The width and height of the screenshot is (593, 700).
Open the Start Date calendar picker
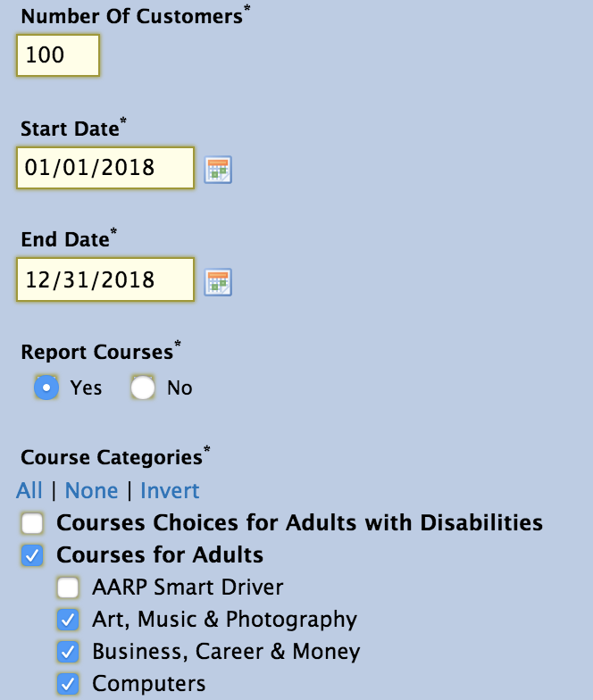coord(218,170)
